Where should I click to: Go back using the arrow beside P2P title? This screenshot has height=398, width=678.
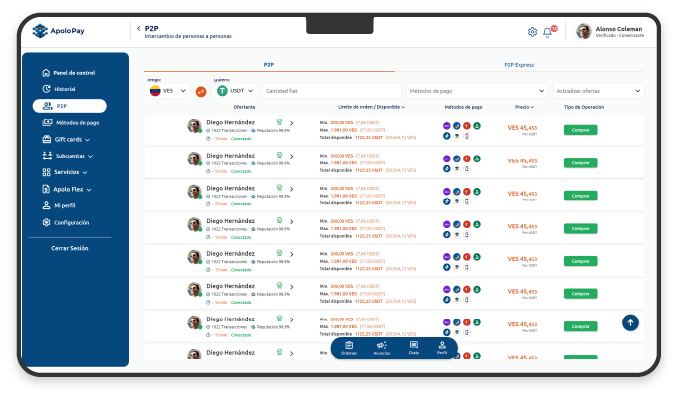[138, 29]
